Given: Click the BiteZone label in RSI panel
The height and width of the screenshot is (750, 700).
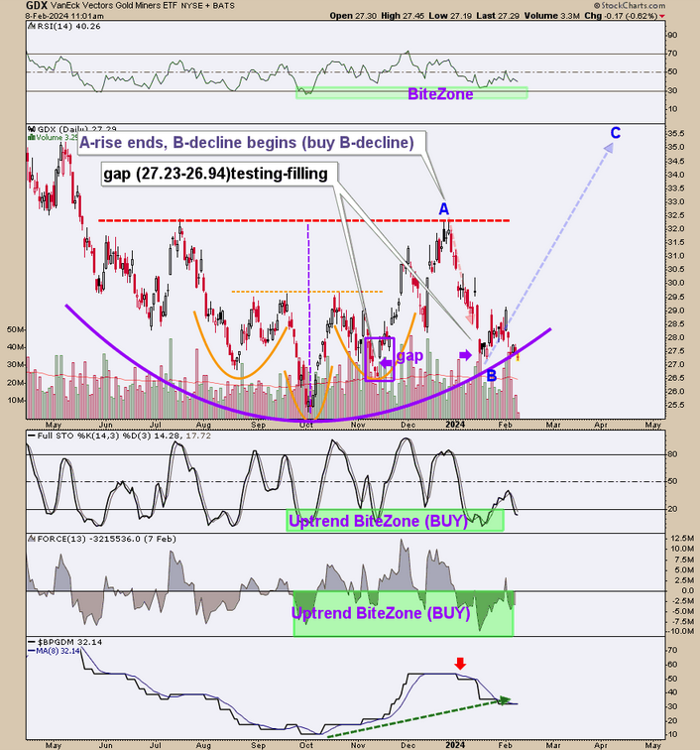Looking at the screenshot, I should click(x=440, y=93).
